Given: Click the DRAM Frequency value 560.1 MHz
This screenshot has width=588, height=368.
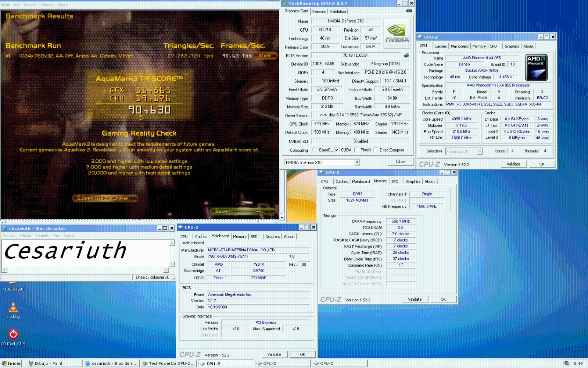Looking at the screenshot, I should pos(401,221).
